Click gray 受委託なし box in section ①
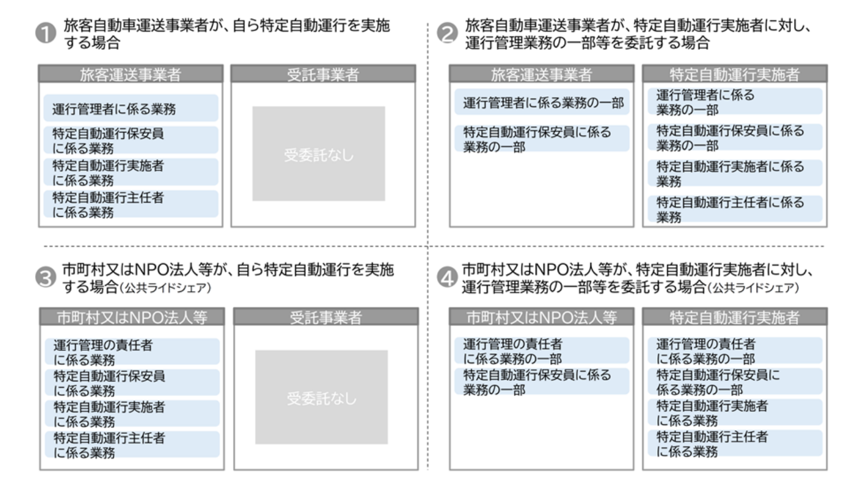The image size is (868, 481). [318, 154]
